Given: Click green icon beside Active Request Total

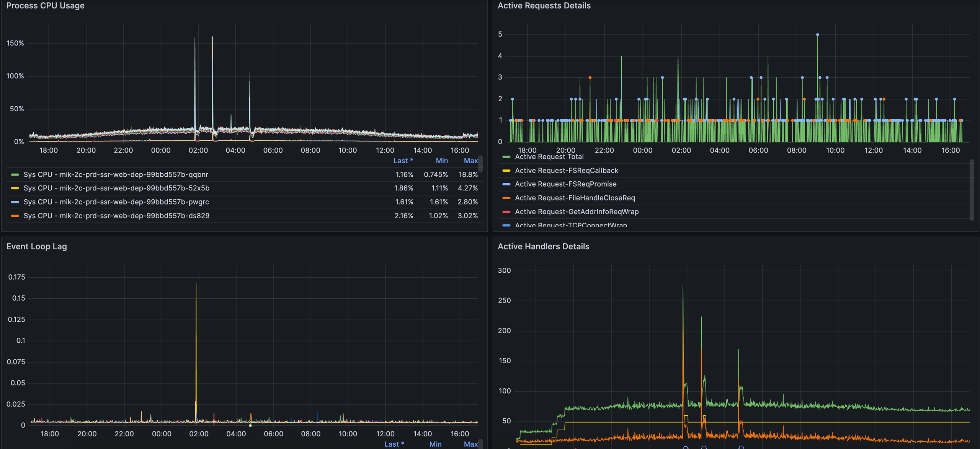Looking at the screenshot, I should (506, 157).
